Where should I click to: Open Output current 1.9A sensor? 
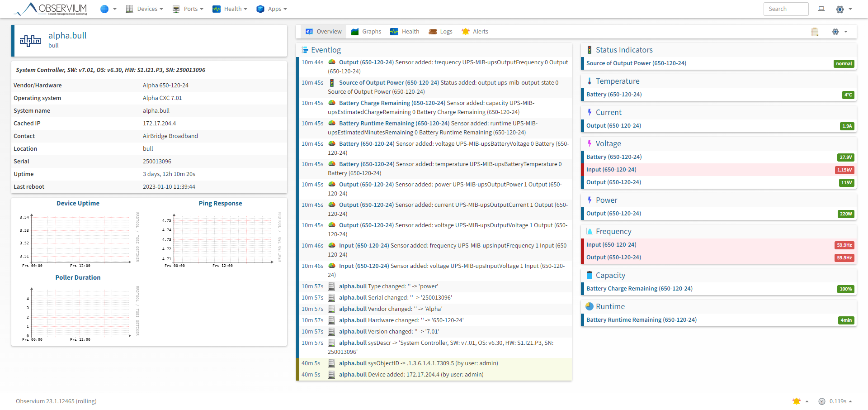[719, 126]
